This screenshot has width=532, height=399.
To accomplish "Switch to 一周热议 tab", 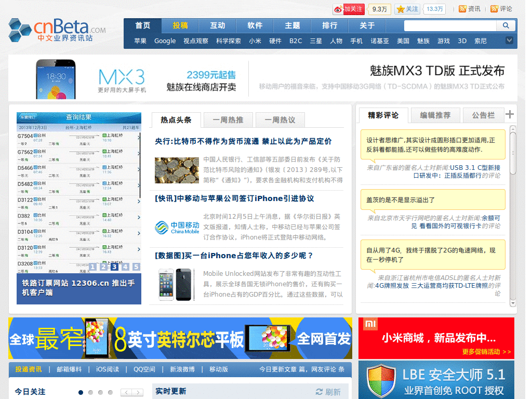I will 280,120.
